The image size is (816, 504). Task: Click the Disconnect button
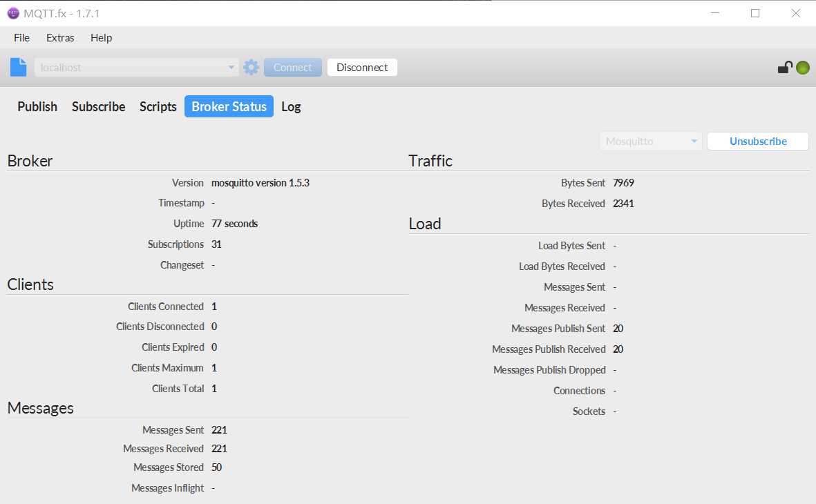[x=362, y=68]
